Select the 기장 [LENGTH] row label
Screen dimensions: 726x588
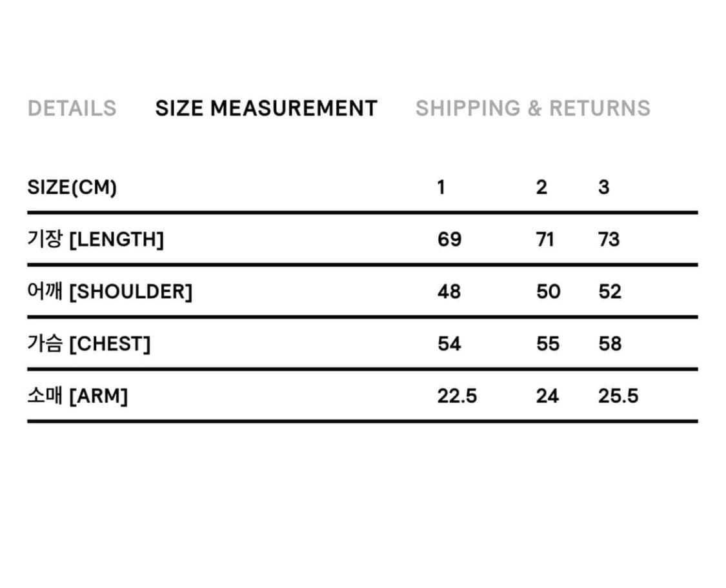(x=96, y=239)
